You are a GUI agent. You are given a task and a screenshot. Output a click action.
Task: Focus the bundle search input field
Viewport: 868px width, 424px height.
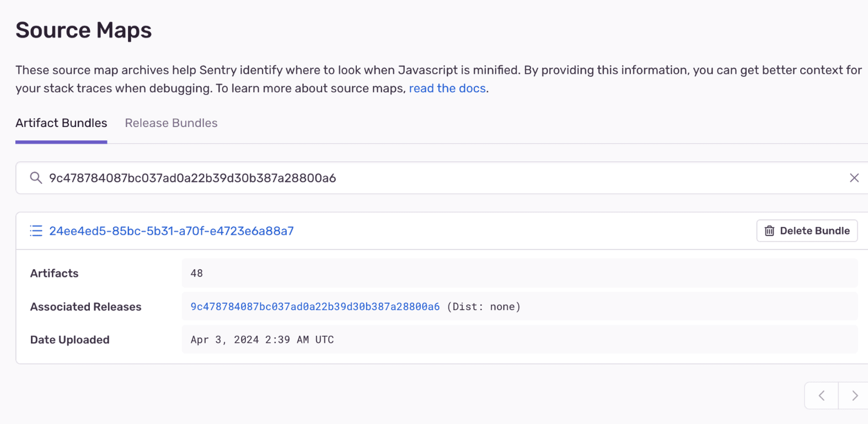(x=441, y=178)
